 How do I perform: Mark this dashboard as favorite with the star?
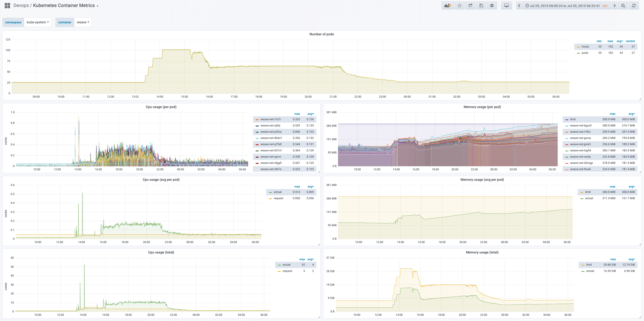pos(459,5)
